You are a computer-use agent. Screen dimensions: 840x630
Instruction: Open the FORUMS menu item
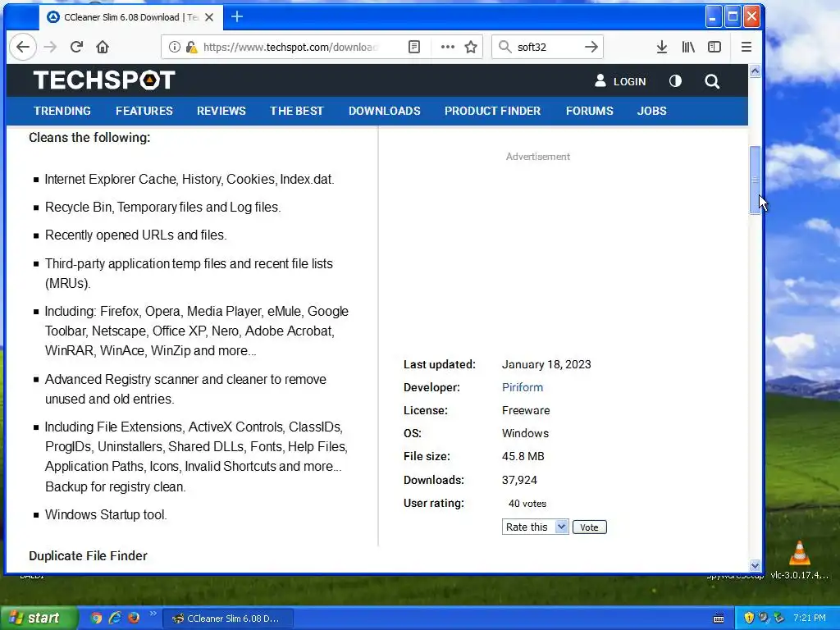click(x=589, y=111)
